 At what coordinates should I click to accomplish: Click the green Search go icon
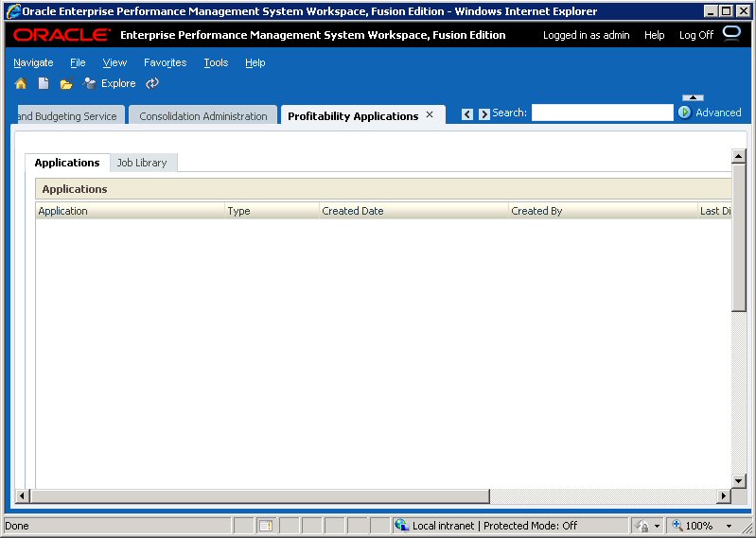coord(685,113)
